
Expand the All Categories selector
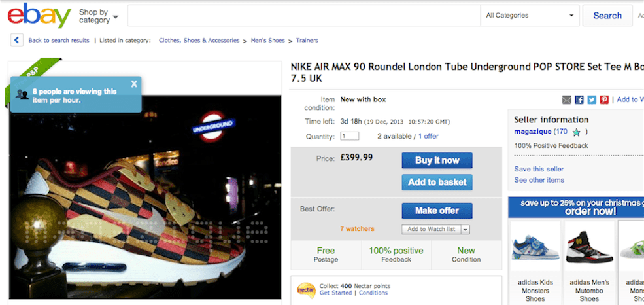click(530, 16)
